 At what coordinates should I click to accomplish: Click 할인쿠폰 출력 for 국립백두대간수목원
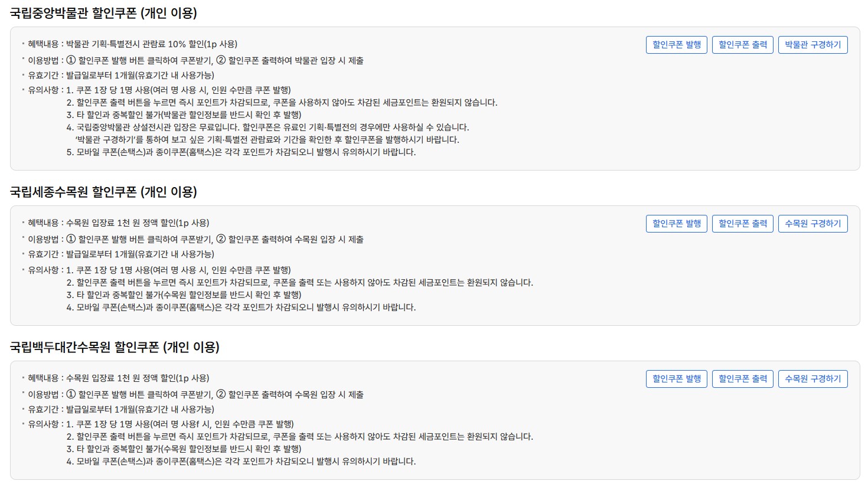coord(743,378)
